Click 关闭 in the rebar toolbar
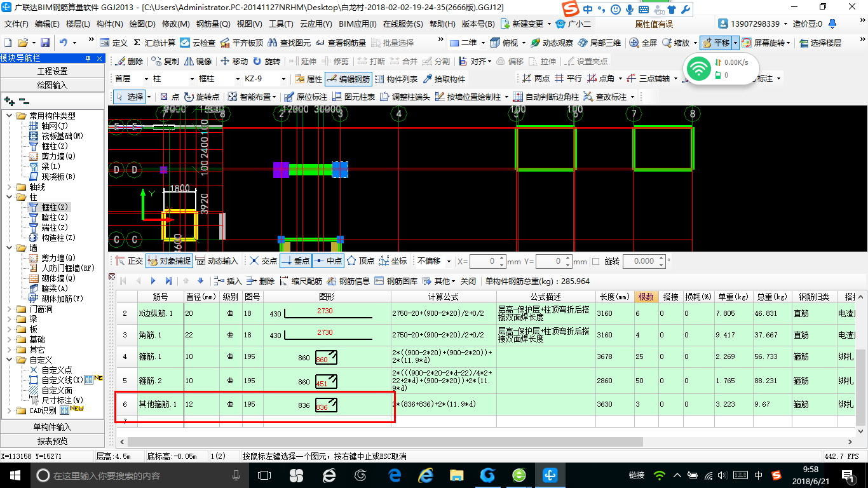Viewport: 868px width, 488px height. tap(468, 281)
